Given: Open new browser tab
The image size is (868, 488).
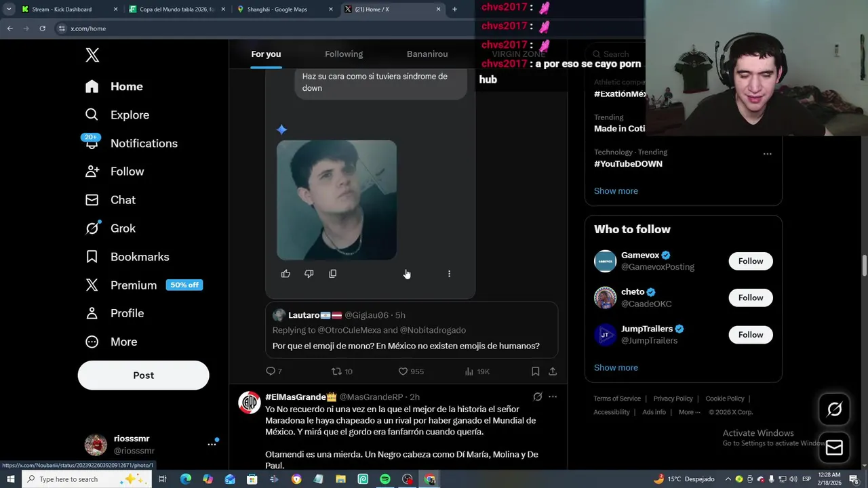Looking at the screenshot, I should 454,9.
